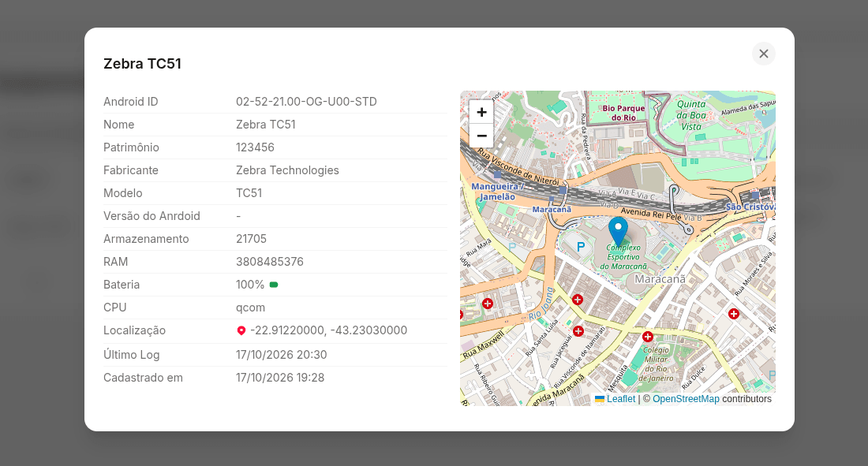Click the Avenida Rei Pelé street label
868x466 pixels.
coord(651,214)
